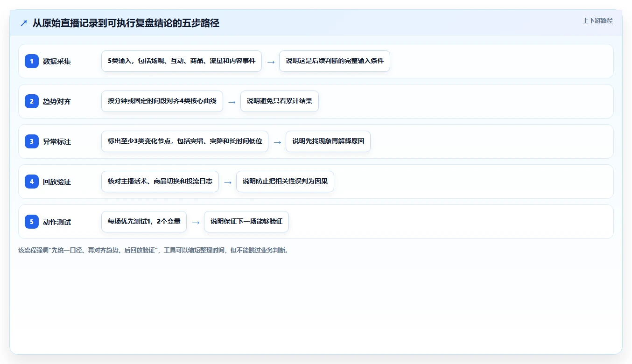Click the arrow in the 回放验证 row
This screenshot has width=632, height=364.
(x=228, y=182)
